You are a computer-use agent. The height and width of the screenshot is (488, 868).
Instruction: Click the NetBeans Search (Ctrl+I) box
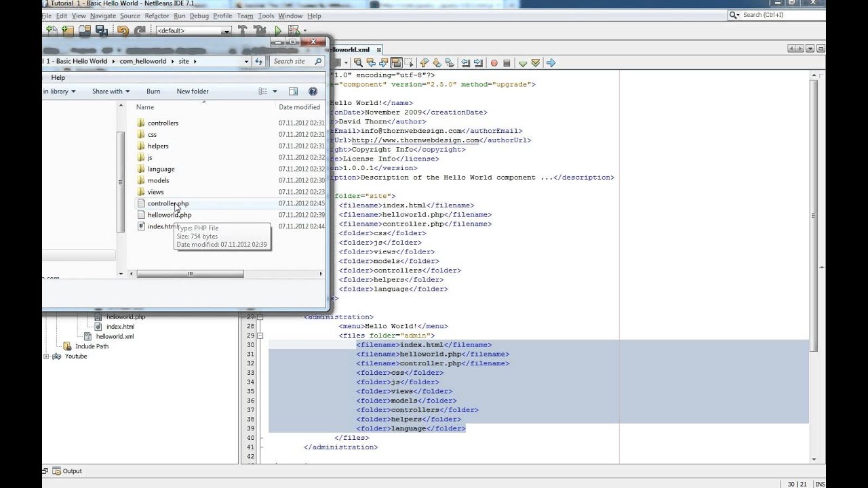pos(776,15)
